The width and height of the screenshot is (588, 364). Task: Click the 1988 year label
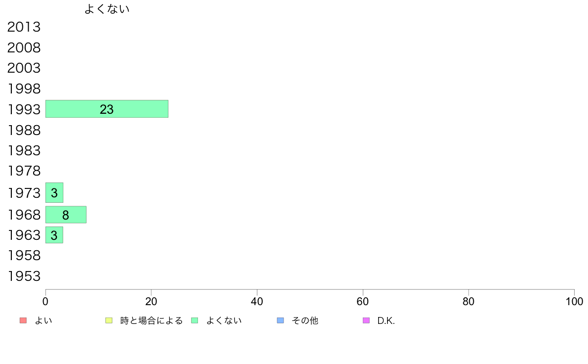24,131
